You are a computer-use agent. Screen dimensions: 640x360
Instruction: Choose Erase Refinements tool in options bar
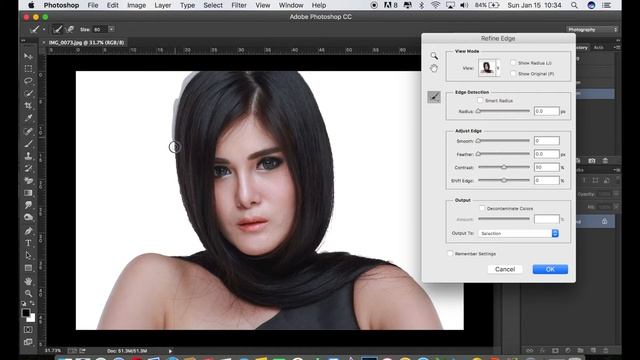click(x=70, y=29)
